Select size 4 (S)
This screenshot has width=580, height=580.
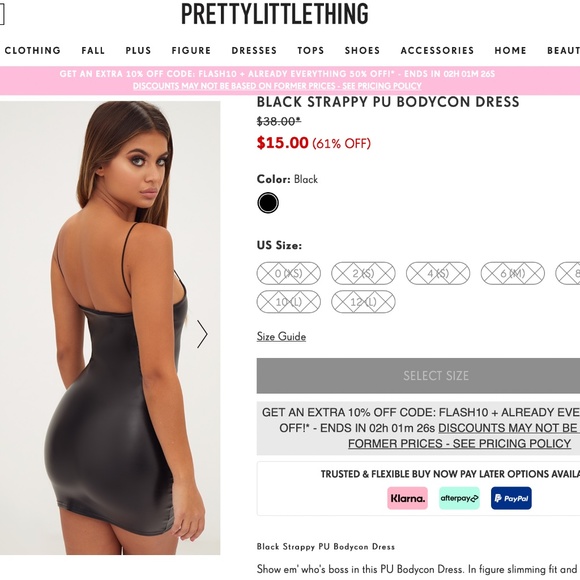[x=438, y=273]
